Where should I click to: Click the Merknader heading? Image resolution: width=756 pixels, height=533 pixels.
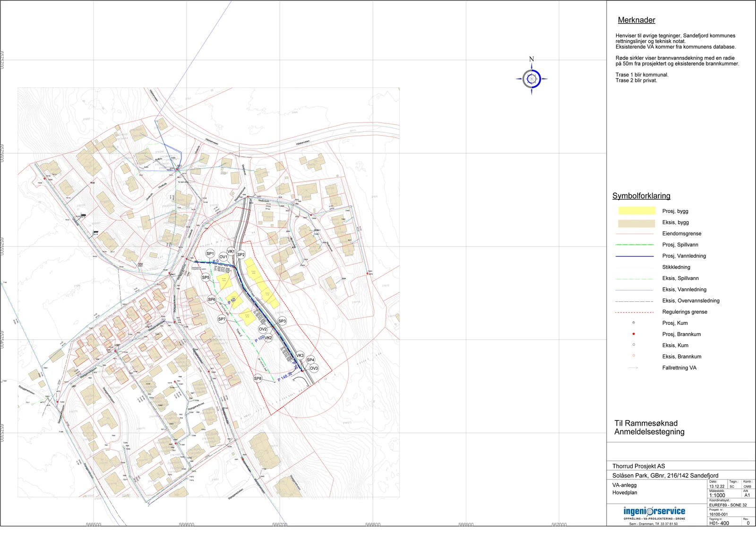click(636, 20)
